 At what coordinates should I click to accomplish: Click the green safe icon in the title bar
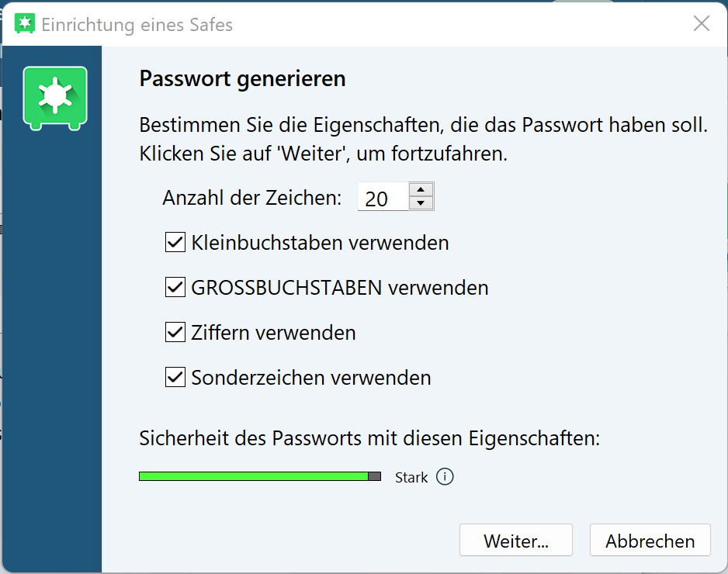(x=25, y=24)
